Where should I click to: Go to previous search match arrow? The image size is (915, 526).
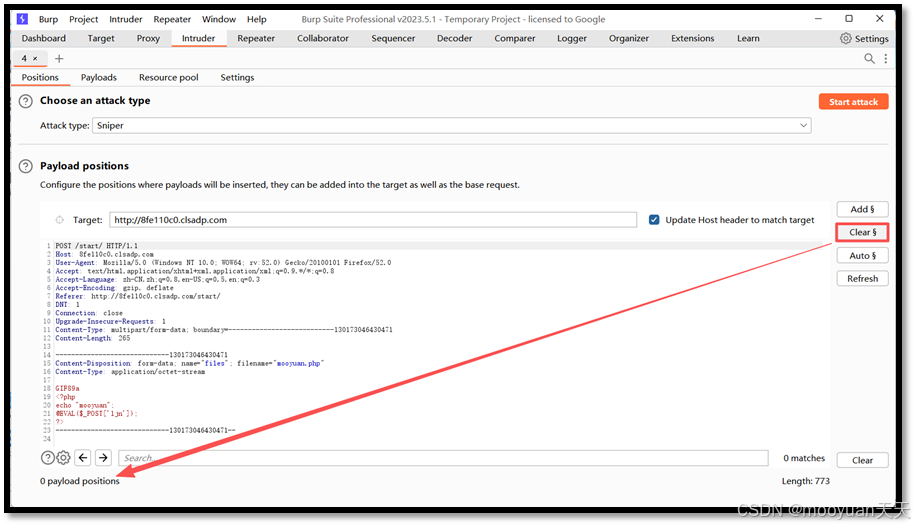(83, 458)
